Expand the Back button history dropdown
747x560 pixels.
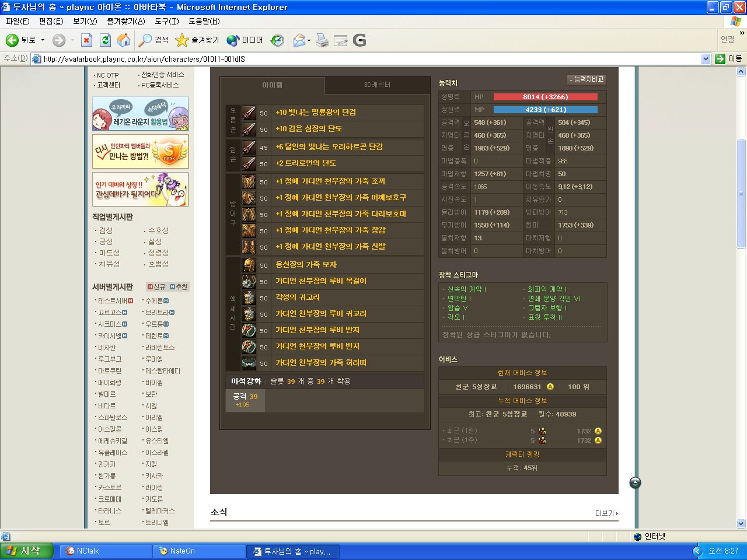coord(43,40)
